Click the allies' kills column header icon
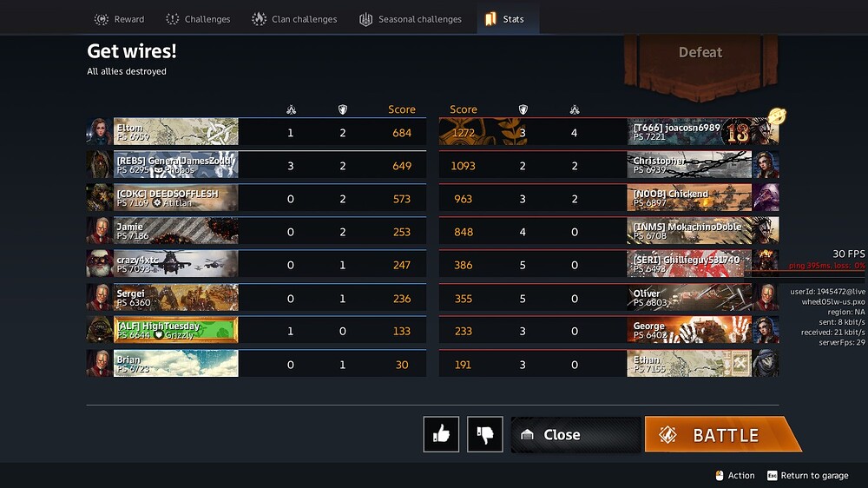Viewport: 868px width, 488px height. click(291, 109)
